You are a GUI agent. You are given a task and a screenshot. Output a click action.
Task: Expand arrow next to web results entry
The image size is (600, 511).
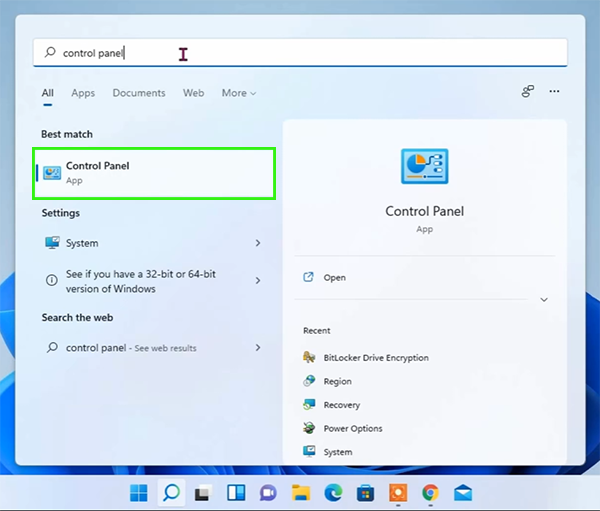pos(258,348)
